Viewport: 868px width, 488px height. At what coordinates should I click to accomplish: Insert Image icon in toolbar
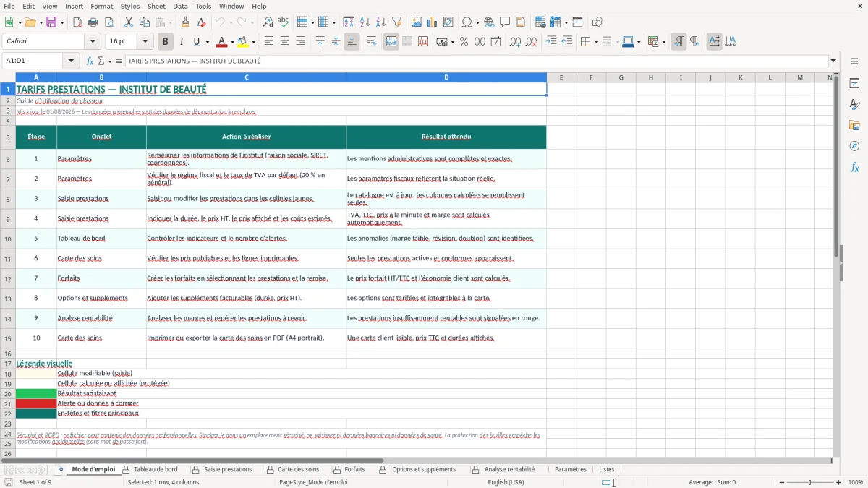pos(417,22)
